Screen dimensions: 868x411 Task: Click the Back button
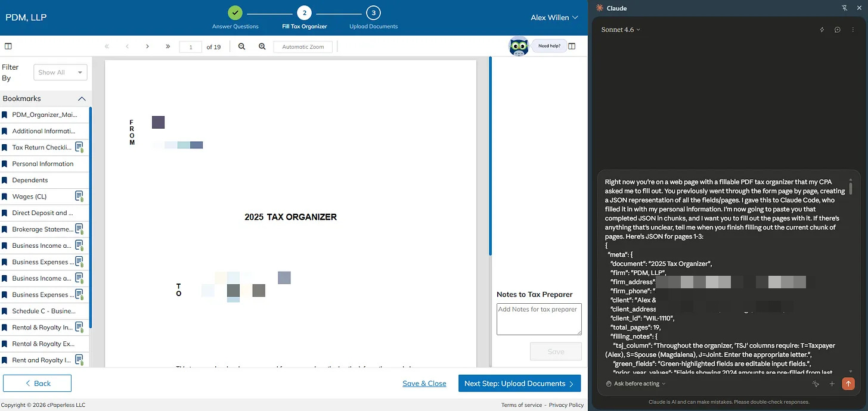[37, 383]
